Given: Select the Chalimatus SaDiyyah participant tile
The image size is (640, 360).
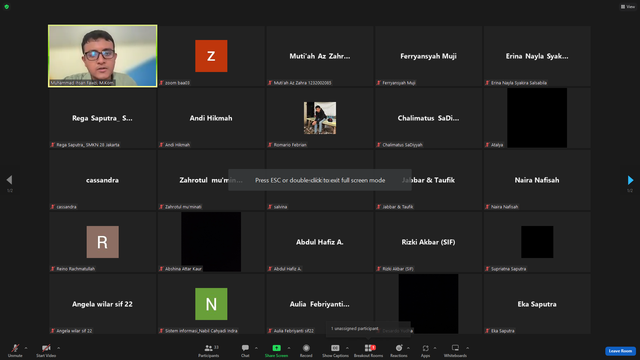Looking at the screenshot, I should (x=428, y=118).
